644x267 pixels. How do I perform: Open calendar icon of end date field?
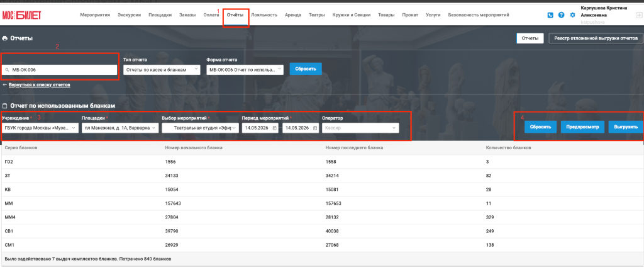click(x=314, y=128)
